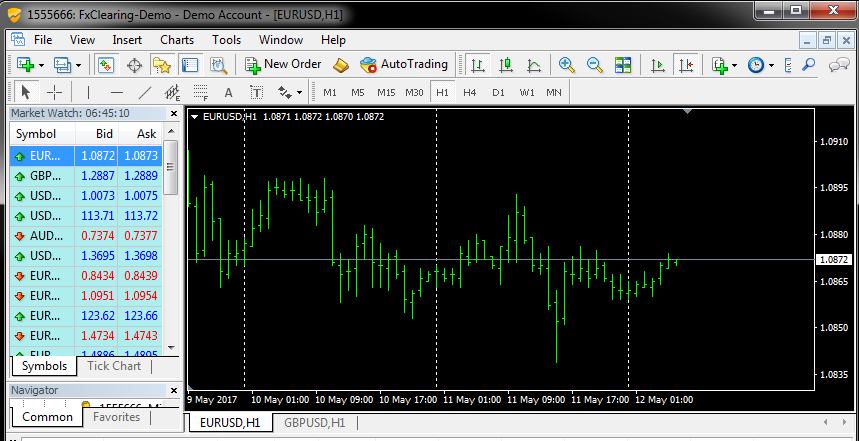Open the Charts menu
The width and height of the screenshot is (859, 441).
(177, 40)
